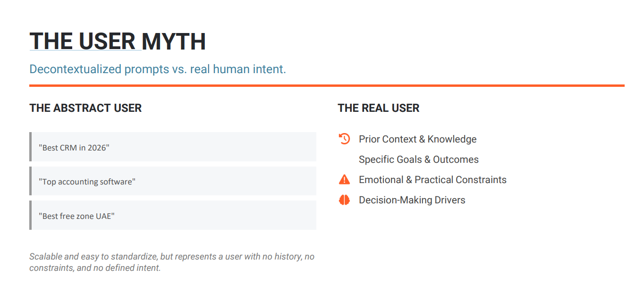Viewport: 644px width, 293px height.
Task: Click gray accent bar beside Top accounting quote
Action: (x=30, y=181)
